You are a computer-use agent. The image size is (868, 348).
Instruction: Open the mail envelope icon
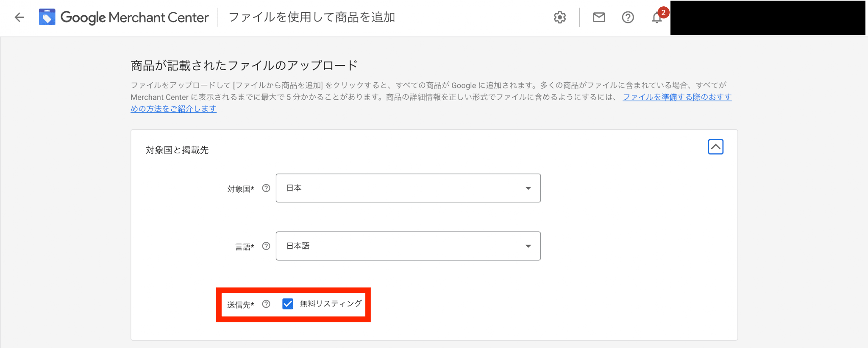point(599,17)
